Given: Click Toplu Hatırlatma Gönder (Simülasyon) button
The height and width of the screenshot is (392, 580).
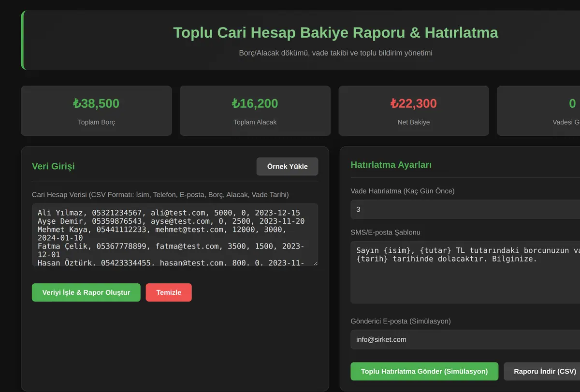Looking at the screenshot, I should [424, 371].
